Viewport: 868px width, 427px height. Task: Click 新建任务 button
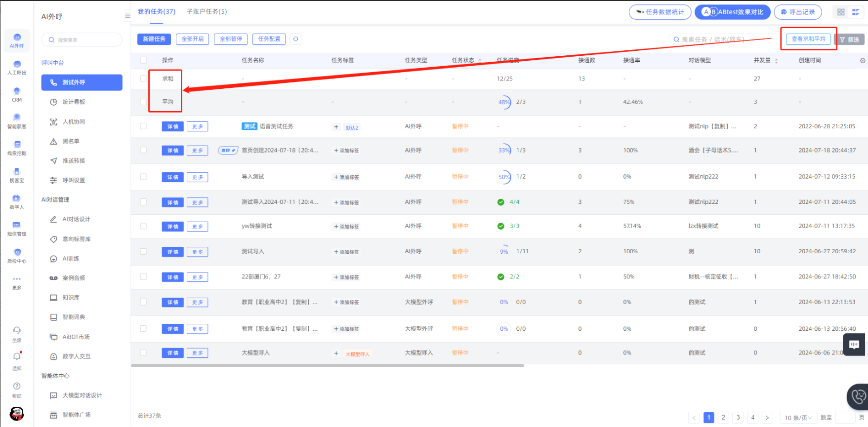154,39
